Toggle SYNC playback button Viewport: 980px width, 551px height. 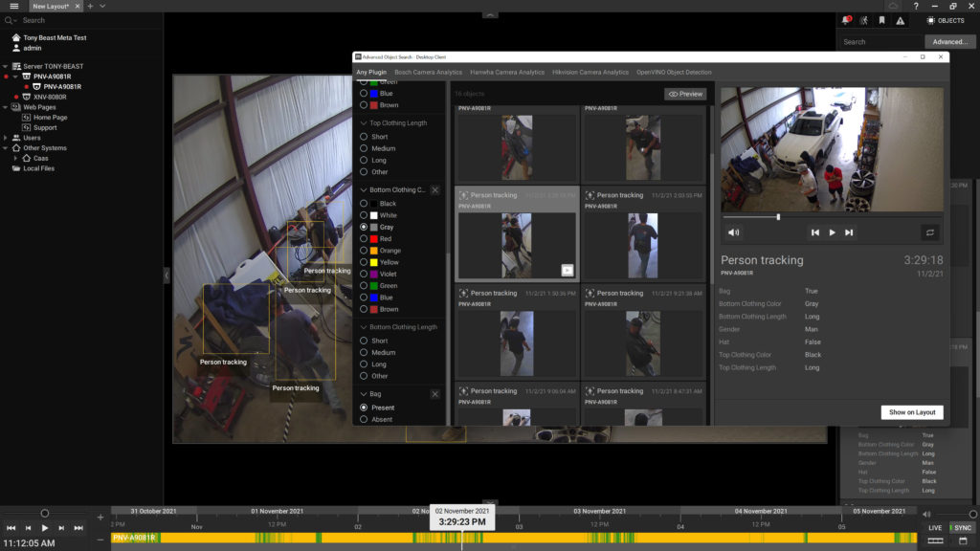(963, 528)
